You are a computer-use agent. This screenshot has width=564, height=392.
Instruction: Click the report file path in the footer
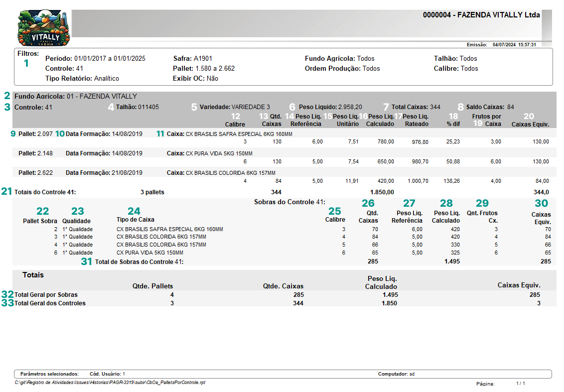point(110,383)
